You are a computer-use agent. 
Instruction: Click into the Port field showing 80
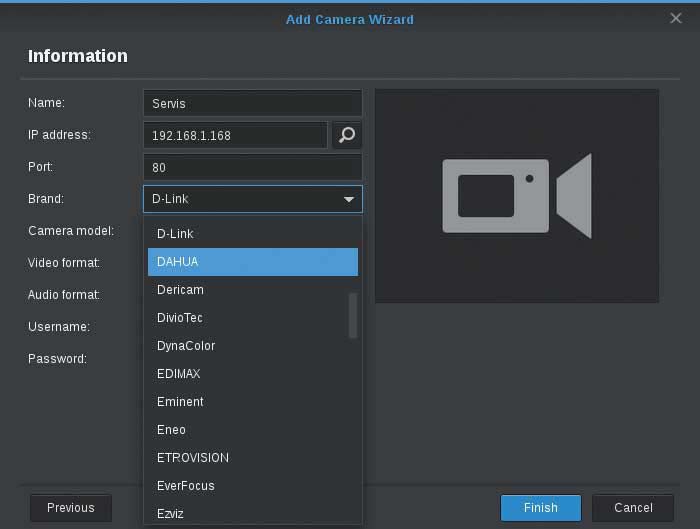253,167
